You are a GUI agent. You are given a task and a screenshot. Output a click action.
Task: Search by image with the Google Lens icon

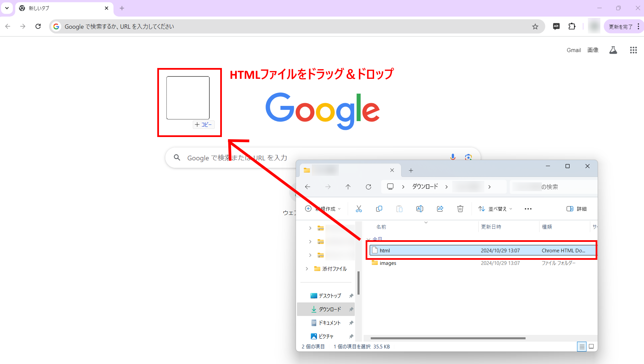point(468,157)
